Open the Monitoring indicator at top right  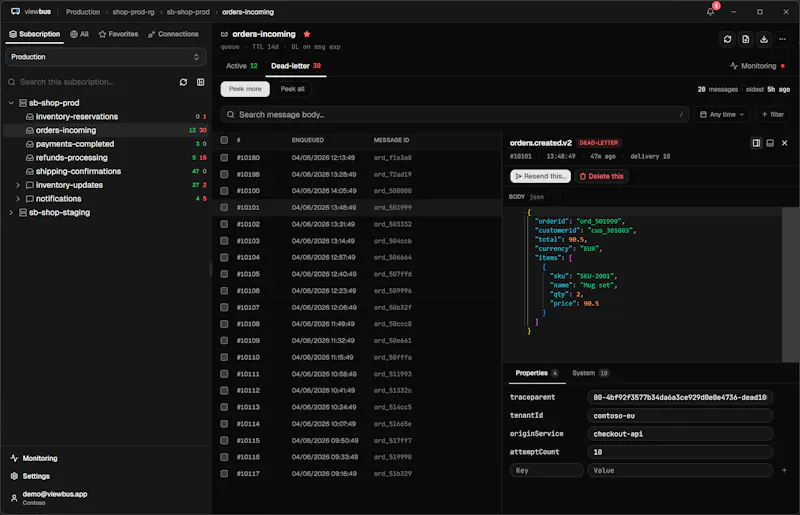coord(758,66)
